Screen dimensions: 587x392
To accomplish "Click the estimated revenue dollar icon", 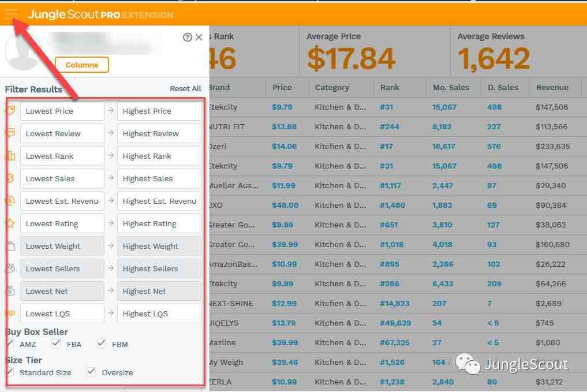I will [x=10, y=201].
